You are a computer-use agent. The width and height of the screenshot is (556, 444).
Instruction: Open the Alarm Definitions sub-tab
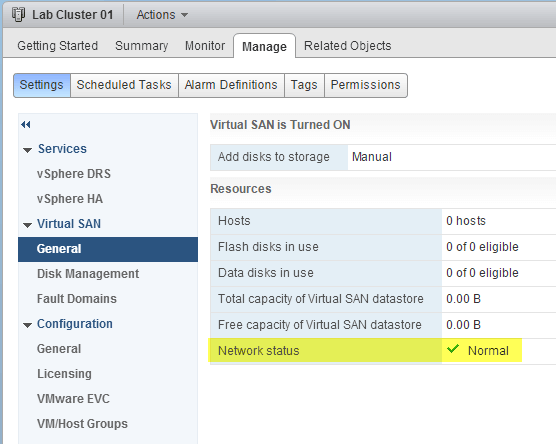tap(231, 85)
